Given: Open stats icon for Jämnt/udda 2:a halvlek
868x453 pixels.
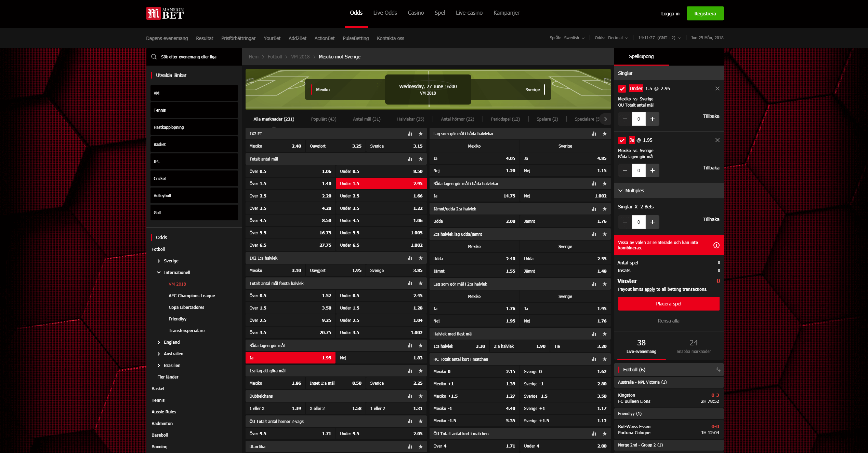Looking at the screenshot, I should pyautogui.click(x=593, y=209).
